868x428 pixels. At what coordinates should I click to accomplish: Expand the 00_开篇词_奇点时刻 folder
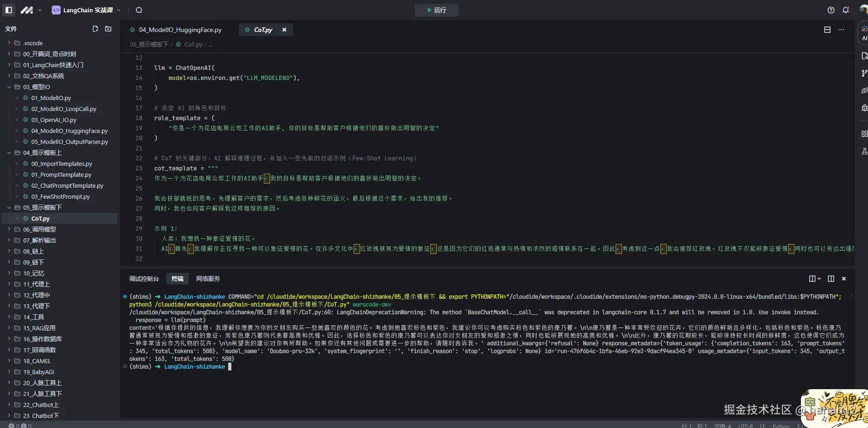(59, 54)
